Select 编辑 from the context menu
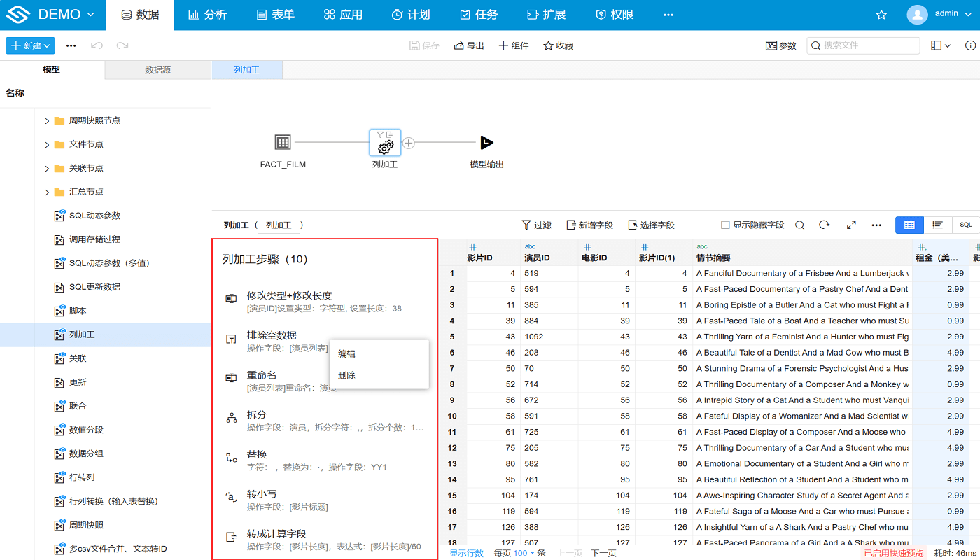Viewport: 980px width, 560px height. point(345,353)
